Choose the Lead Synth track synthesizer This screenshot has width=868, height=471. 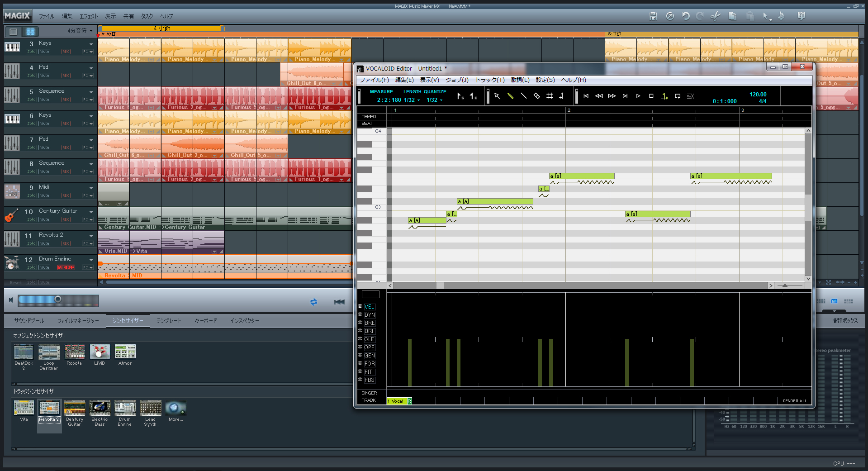tap(150, 408)
